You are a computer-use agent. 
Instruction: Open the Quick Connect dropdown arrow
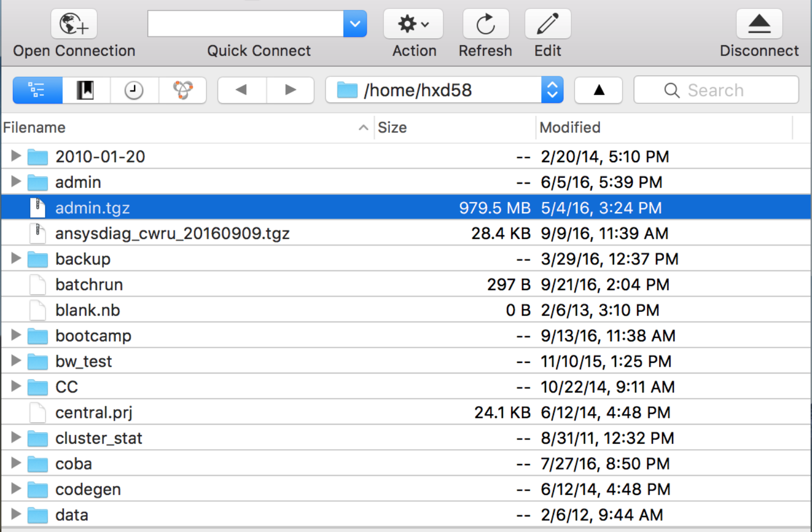355,24
